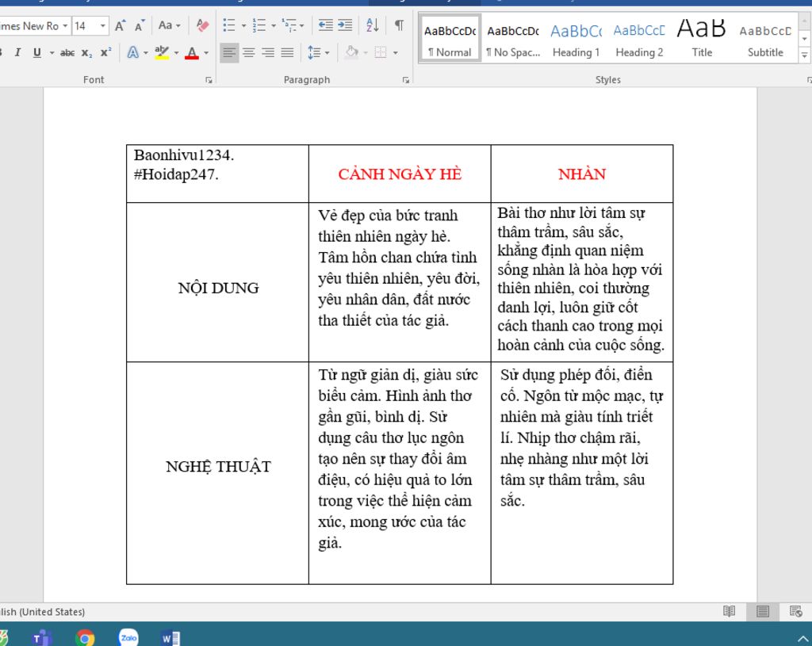Image resolution: width=812 pixels, height=646 pixels.
Task: Open Paragraph dialog launcher
Action: (405, 80)
